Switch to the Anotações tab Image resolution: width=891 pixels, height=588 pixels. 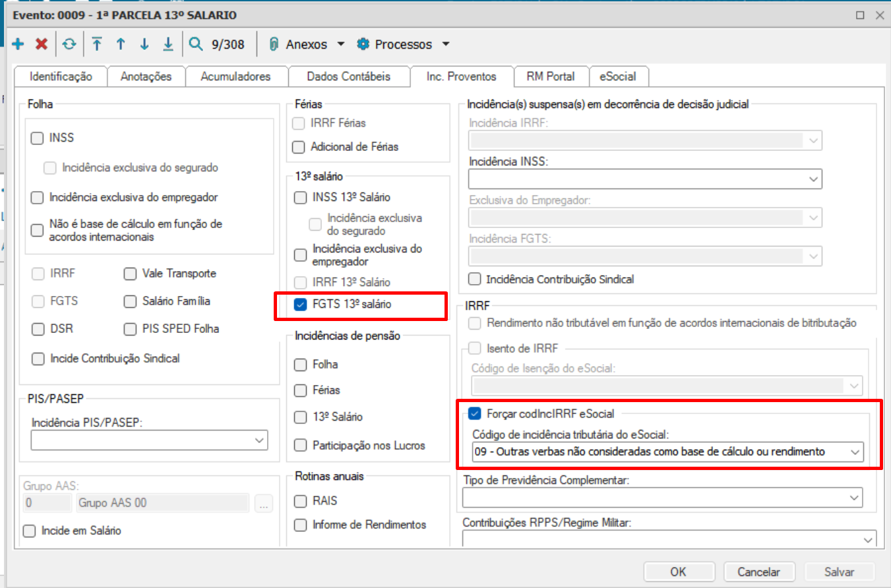point(146,76)
